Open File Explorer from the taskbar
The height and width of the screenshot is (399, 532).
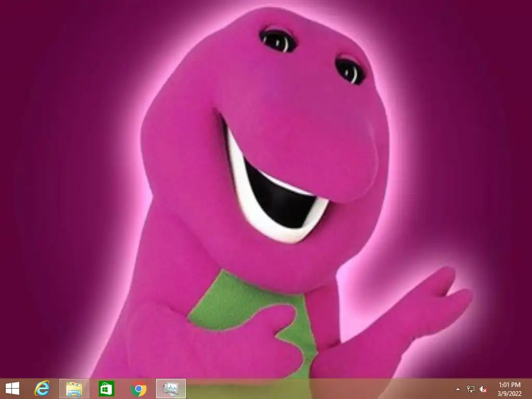(74, 389)
